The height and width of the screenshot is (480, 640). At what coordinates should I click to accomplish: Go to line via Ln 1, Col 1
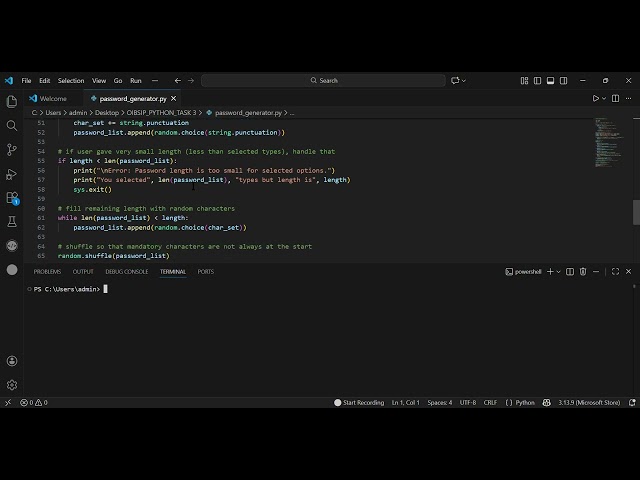click(x=405, y=402)
